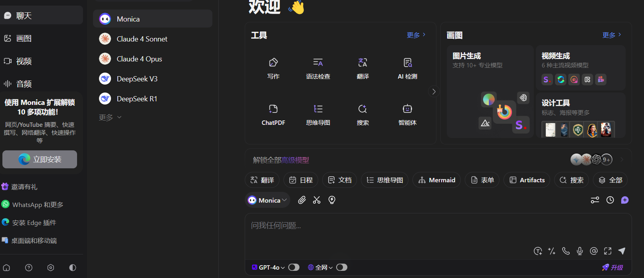Click the 思维导图 quick skill chip
644x278 pixels.
pos(384,180)
